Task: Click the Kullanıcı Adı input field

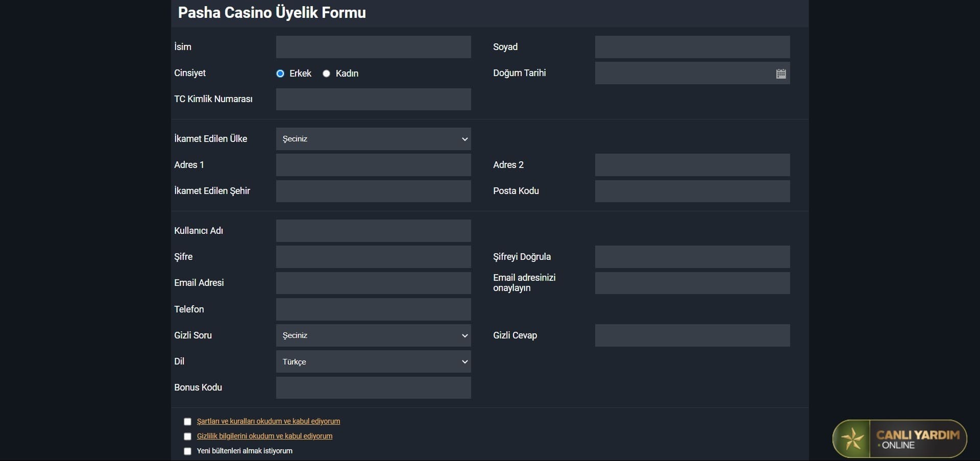Action: (373, 231)
